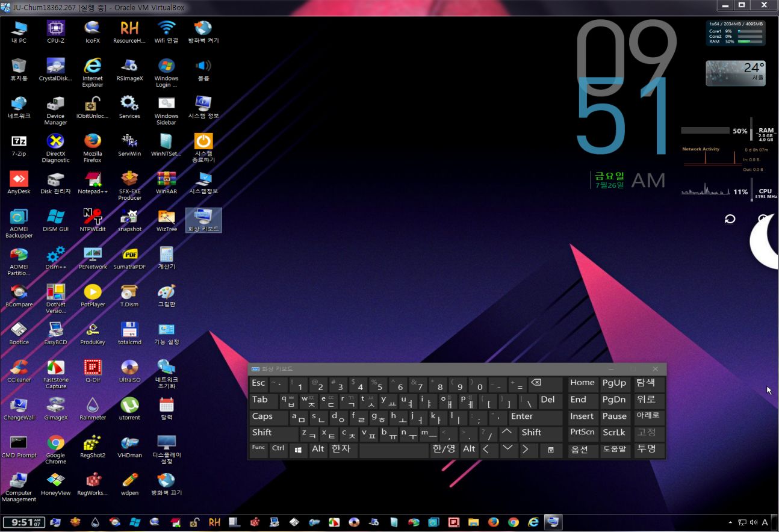Open the weather widget showing 24°
Screen dimensions: 779x532
tap(736, 73)
